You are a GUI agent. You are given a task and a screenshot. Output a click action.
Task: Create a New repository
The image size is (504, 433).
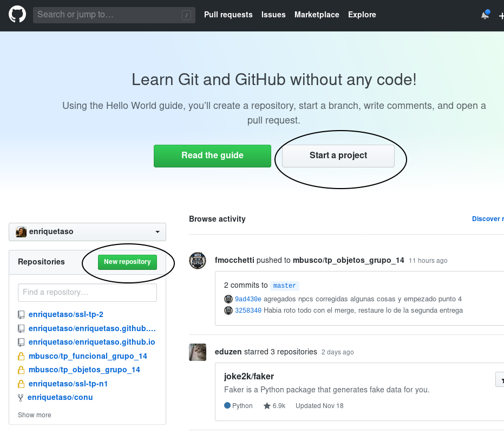point(127,262)
